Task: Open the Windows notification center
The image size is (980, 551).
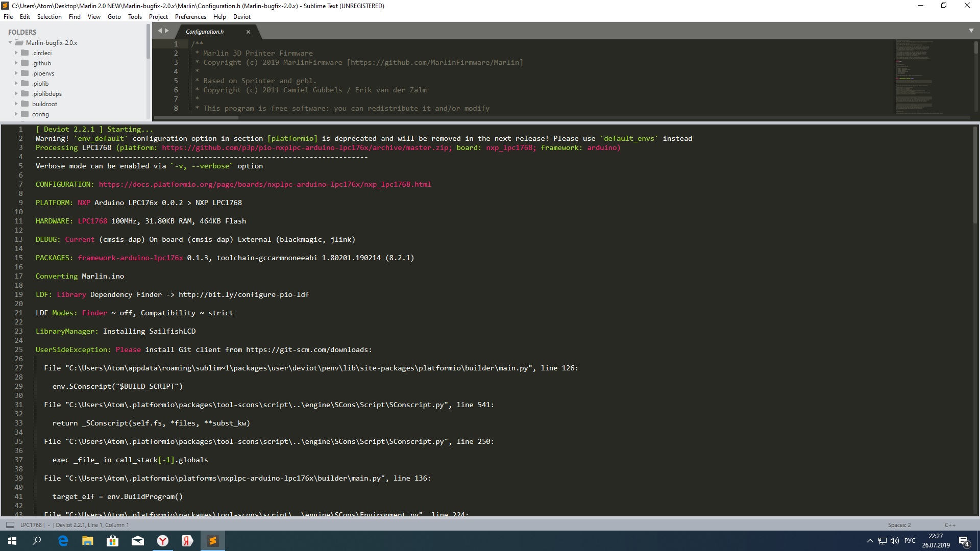Action: click(964, 541)
